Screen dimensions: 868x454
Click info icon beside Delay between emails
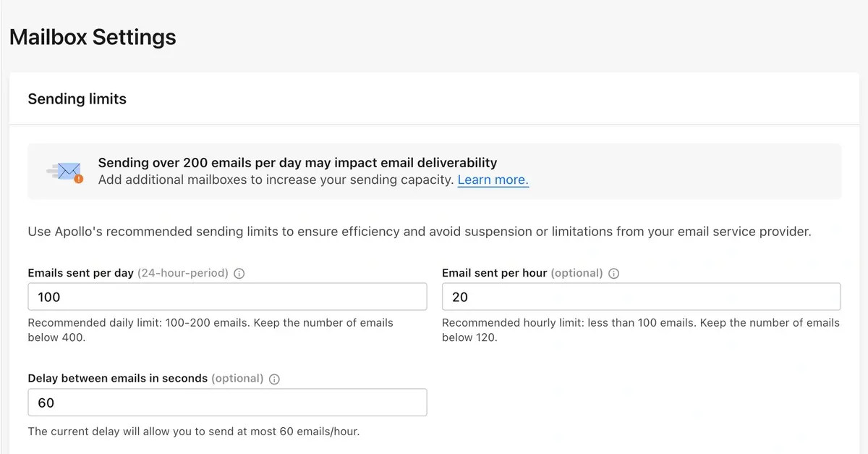[x=274, y=379]
